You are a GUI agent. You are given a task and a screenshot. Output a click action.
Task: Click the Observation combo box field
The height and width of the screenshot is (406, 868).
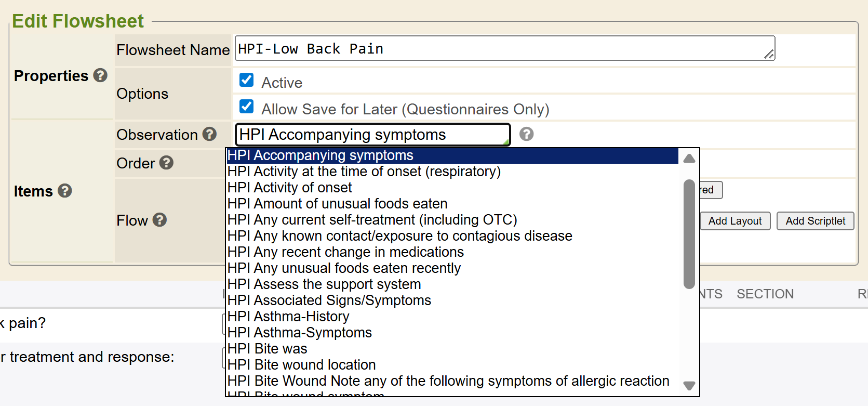pyautogui.click(x=372, y=135)
